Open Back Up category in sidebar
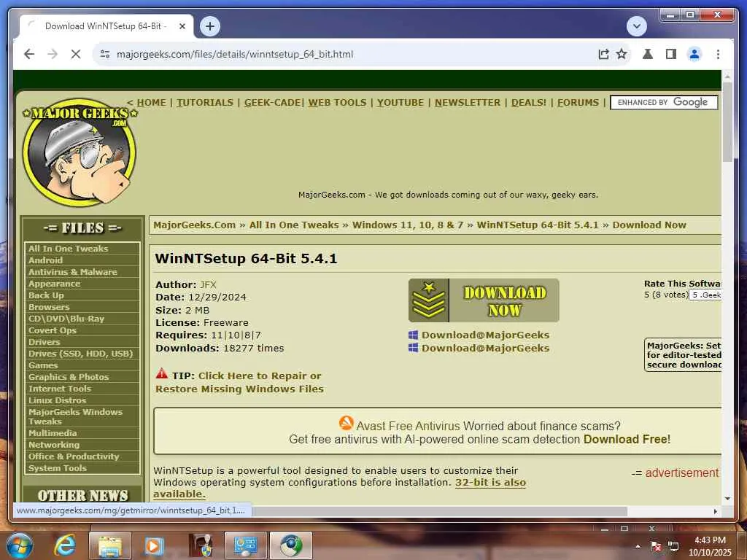This screenshot has width=747, height=560. tap(46, 295)
